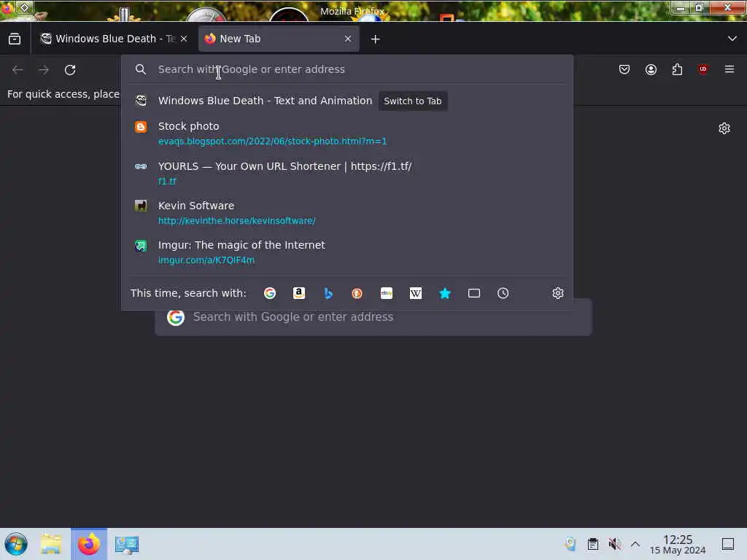Viewport: 747px width, 560px height.
Task: Close the New Tab tab
Action: click(348, 39)
